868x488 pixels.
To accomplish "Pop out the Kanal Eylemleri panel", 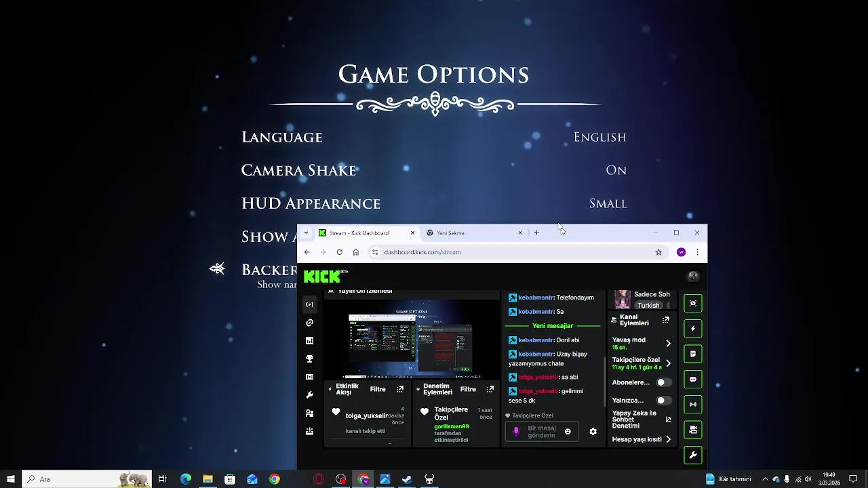I will click(x=666, y=320).
